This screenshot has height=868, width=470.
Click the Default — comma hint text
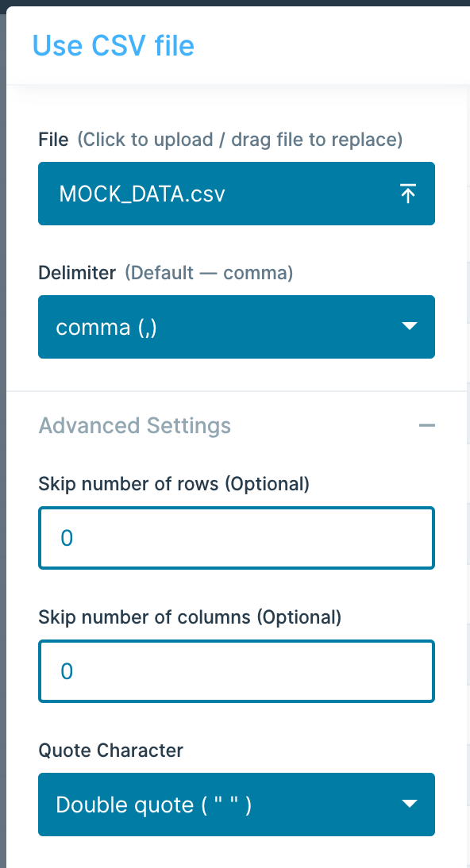point(208,273)
